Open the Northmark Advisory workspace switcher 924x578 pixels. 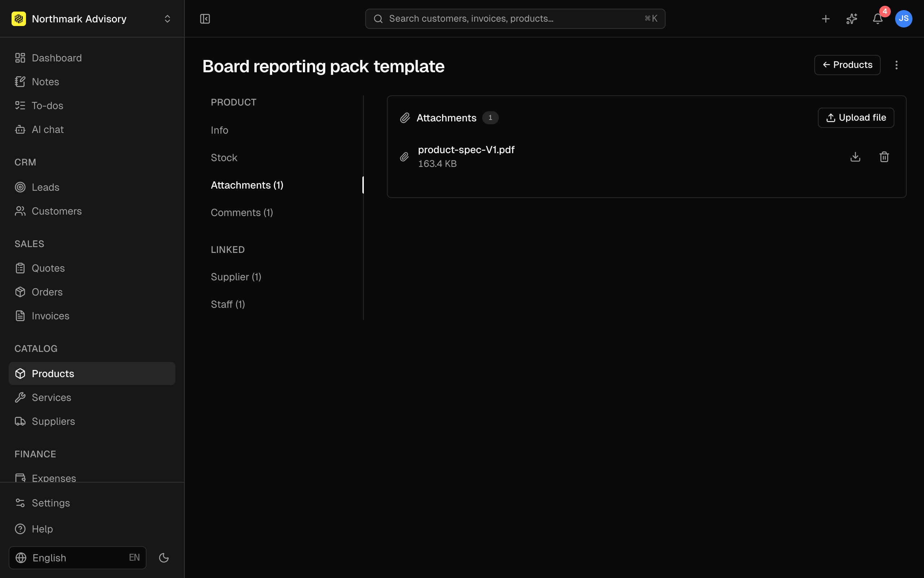pyautogui.click(x=92, y=19)
